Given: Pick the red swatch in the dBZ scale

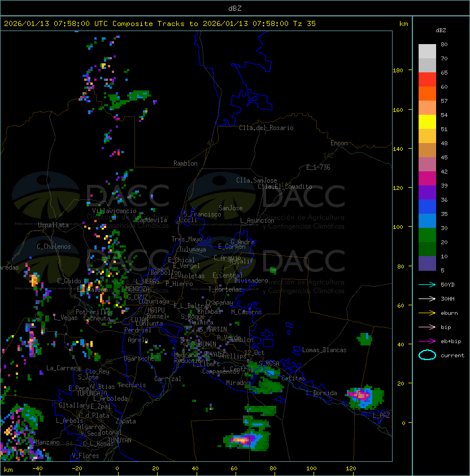Looking at the screenshot, I should (427, 80).
